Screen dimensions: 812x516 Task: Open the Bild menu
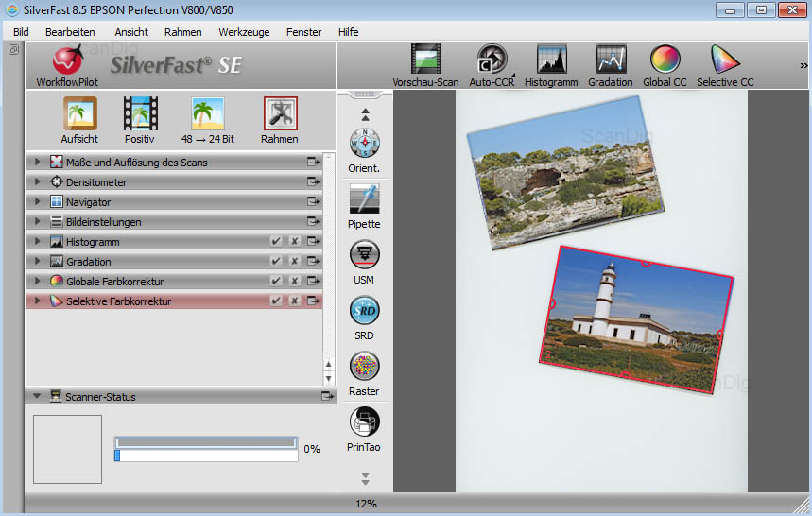click(21, 32)
